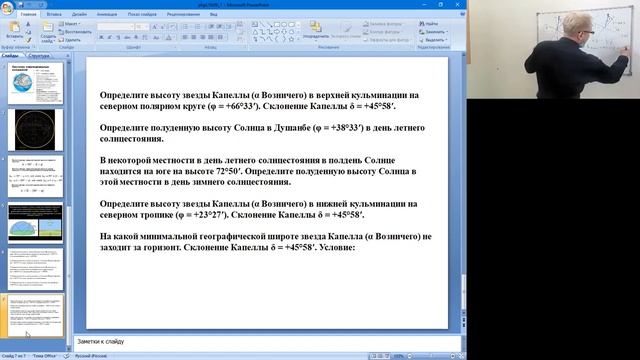This screenshot has width=640, height=360.
Task: Click the Center text alignment icon
Action: [x=193, y=38]
